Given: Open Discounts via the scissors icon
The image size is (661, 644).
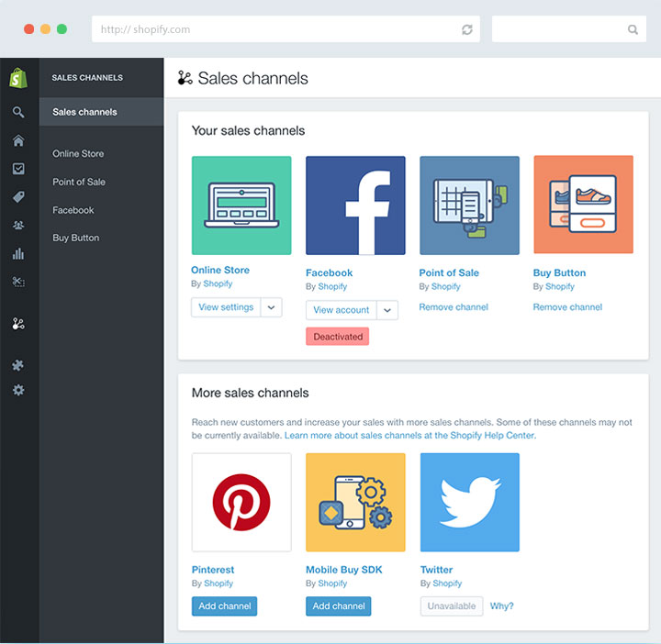Looking at the screenshot, I should [18, 282].
